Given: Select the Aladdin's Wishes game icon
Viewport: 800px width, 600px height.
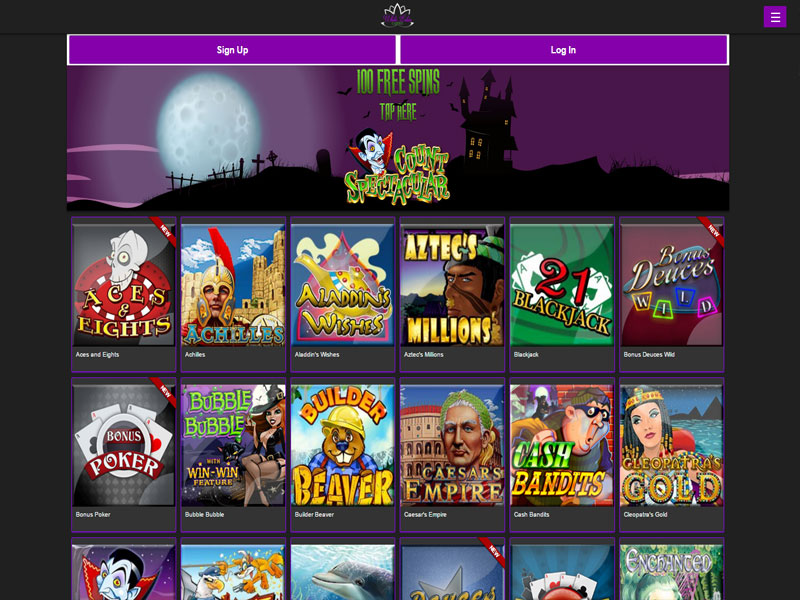Looking at the screenshot, I should click(x=343, y=294).
